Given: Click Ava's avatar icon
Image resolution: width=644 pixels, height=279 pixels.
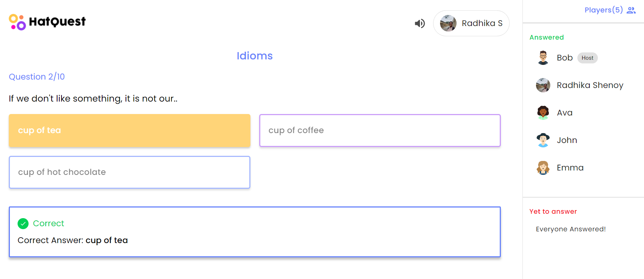Looking at the screenshot, I should click(x=543, y=113).
